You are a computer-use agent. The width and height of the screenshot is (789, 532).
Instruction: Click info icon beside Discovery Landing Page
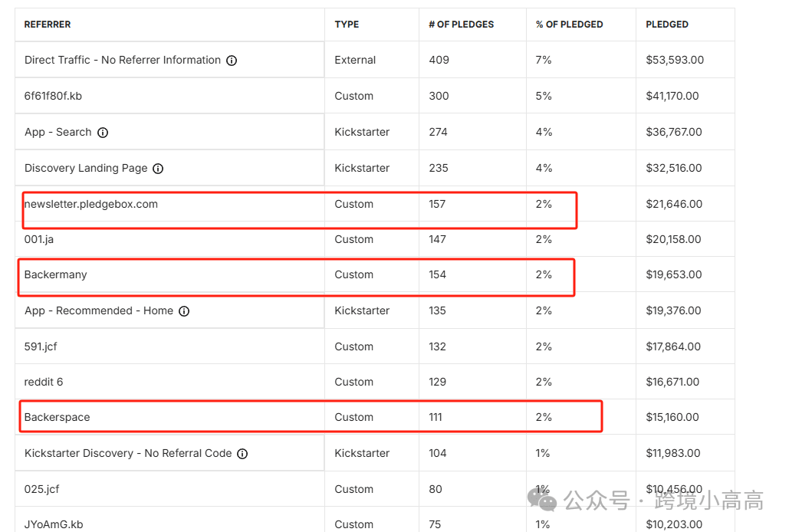click(x=158, y=169)
